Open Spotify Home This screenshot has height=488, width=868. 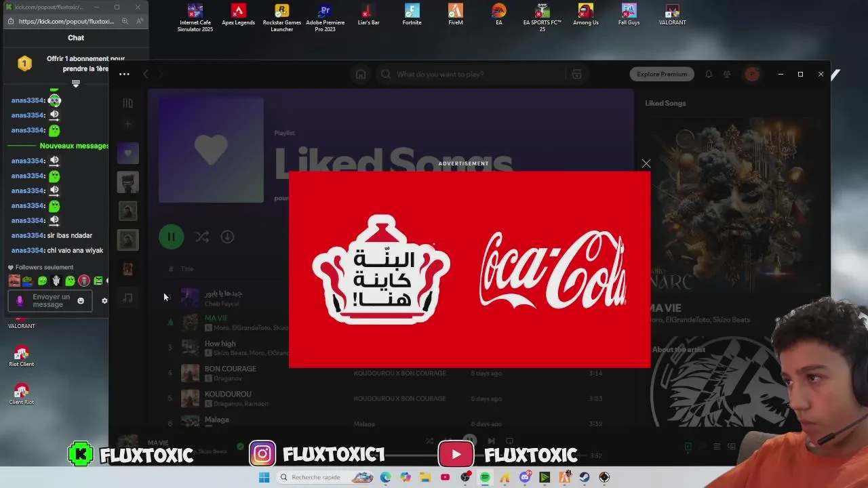pyautogui.click(x=361, y=74)
